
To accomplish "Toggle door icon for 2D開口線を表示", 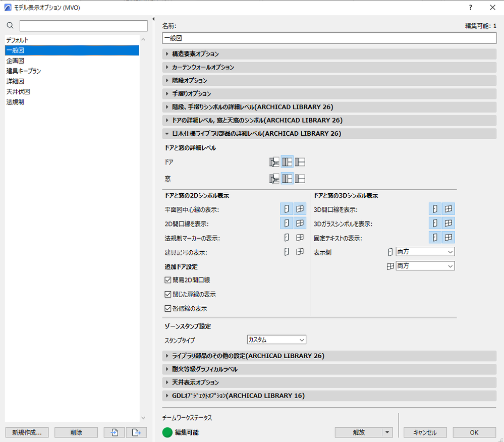I will click(x=287, y=223).
